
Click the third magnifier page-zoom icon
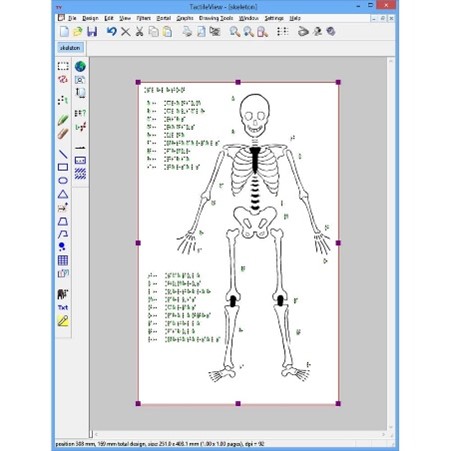262,32
